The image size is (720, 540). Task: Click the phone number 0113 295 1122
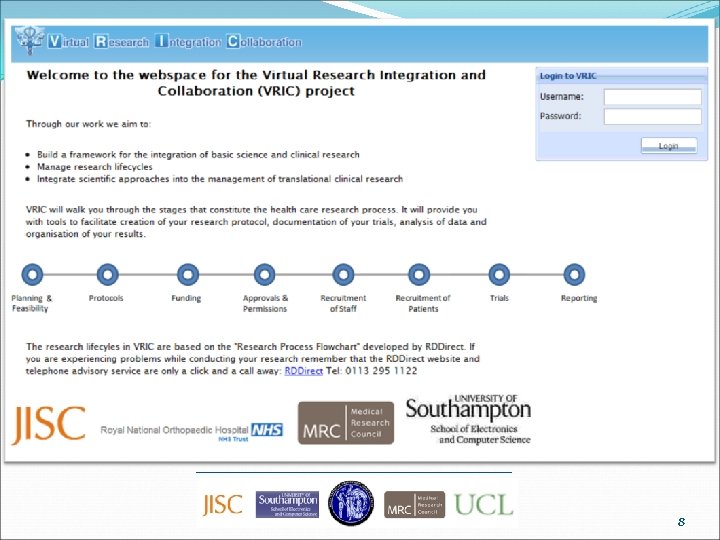381,371
